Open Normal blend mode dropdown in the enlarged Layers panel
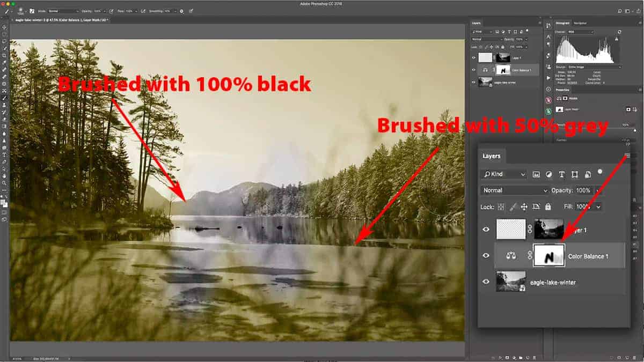644x362 pixels. click(x=514, y=190)
